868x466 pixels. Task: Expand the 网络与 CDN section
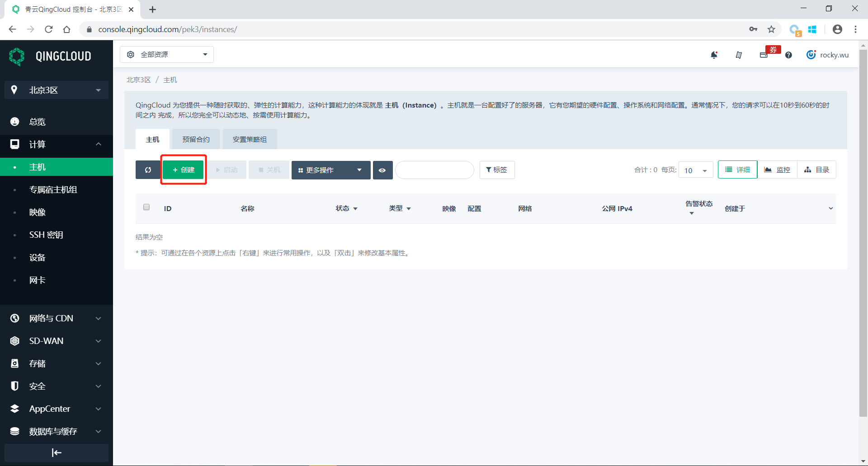click(x=98, y=318)
